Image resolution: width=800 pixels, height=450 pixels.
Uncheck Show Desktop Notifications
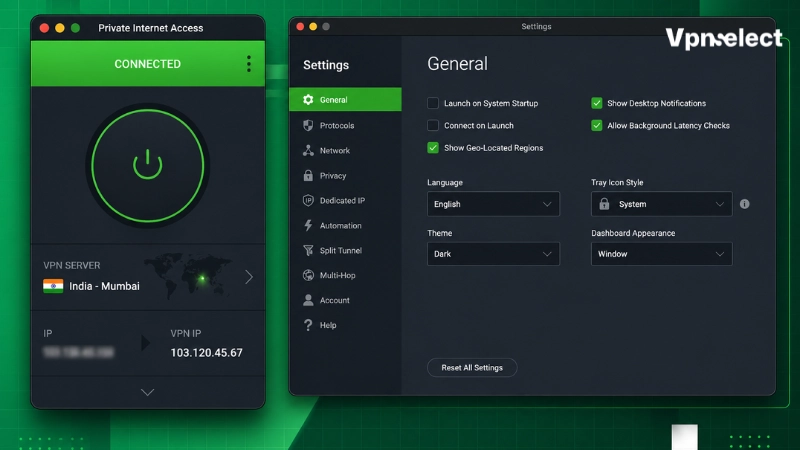point(596,103)
